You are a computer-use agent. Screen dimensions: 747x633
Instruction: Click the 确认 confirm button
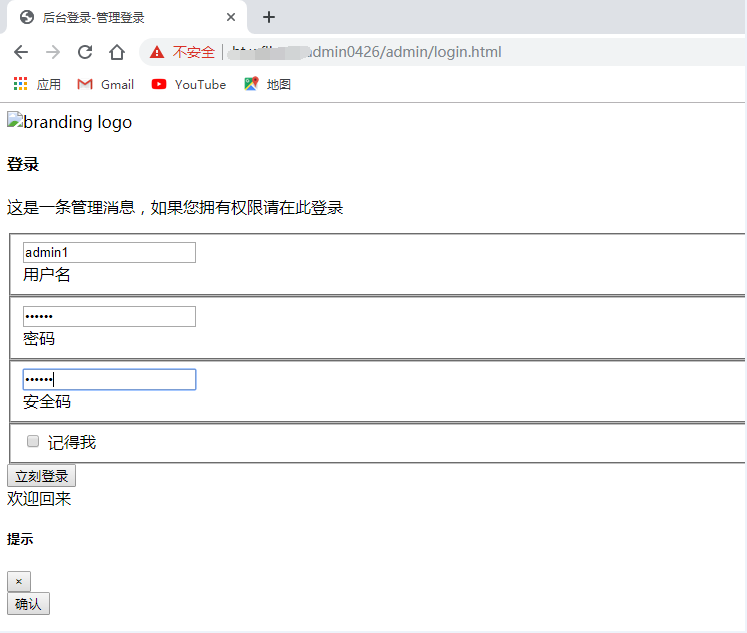coord(28,604)
